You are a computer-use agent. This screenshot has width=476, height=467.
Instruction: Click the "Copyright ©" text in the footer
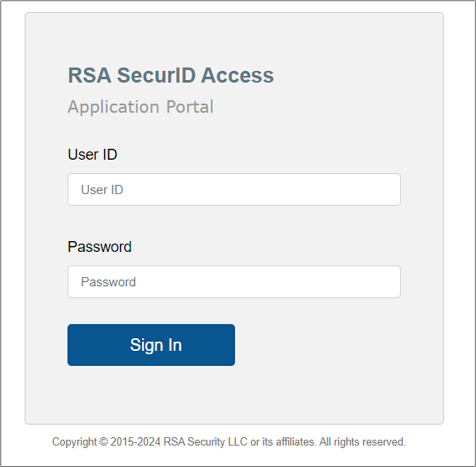click(x=79, y=442)
